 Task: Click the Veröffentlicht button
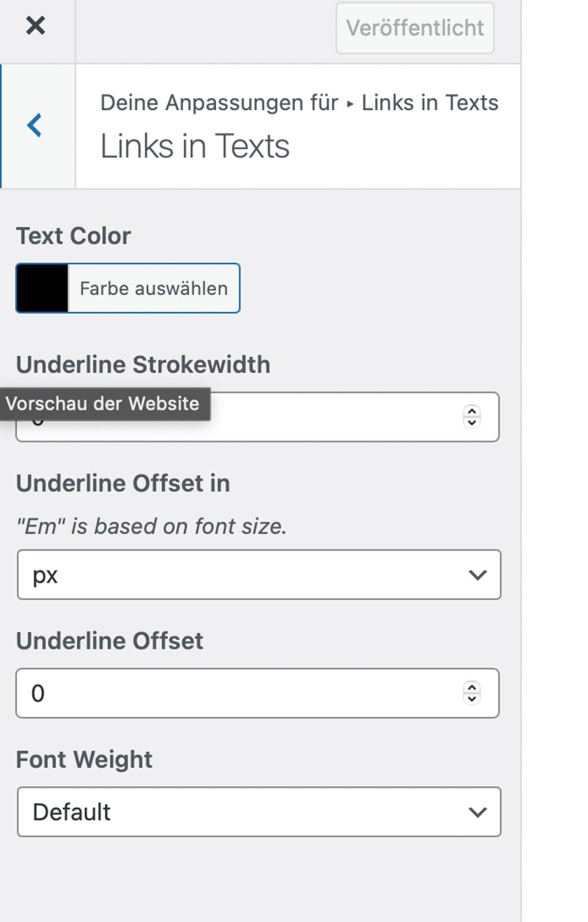pyautogui.click(x=414, y=27)
